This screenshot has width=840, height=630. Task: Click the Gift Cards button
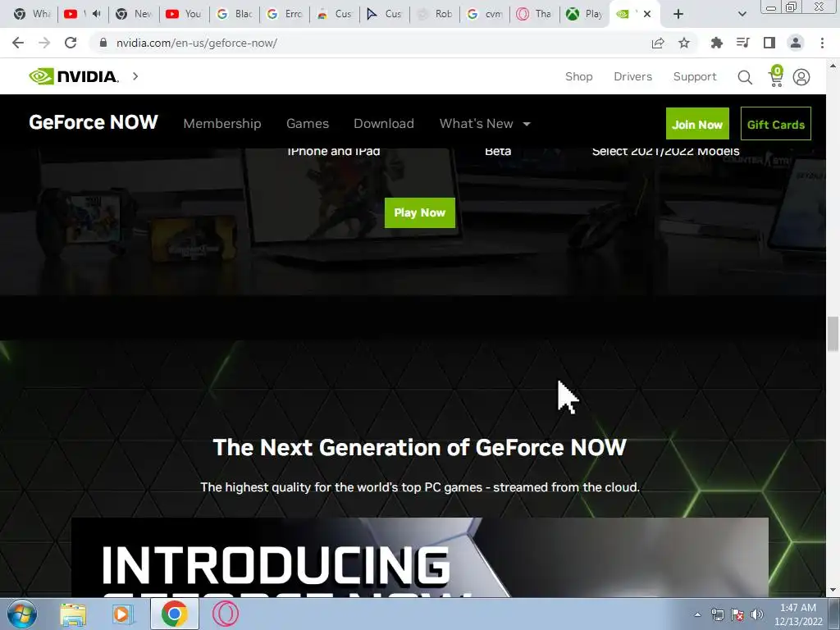pos(776,124)
